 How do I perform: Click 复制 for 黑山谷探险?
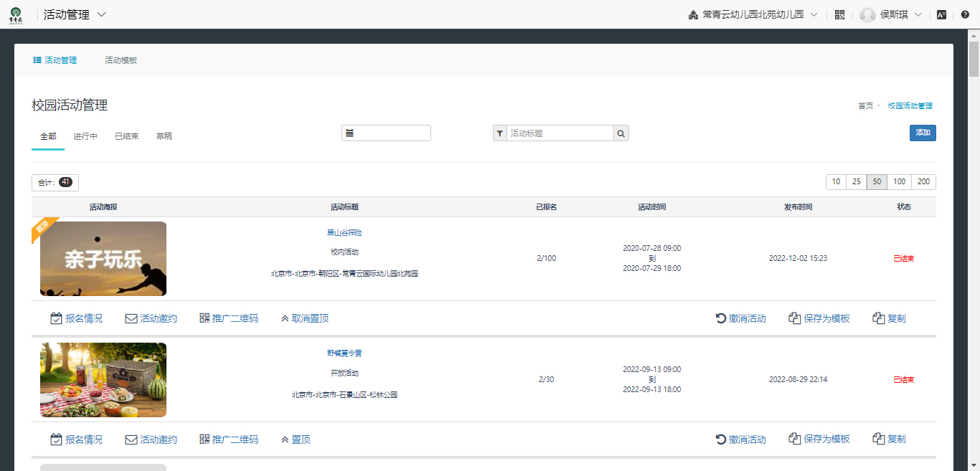(889, 318)
